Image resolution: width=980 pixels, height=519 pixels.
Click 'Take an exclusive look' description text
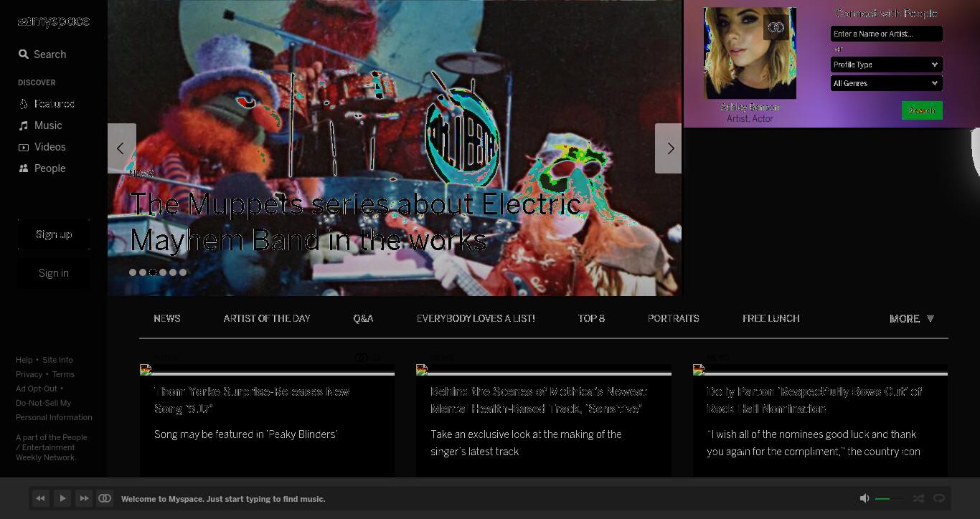point(526,443)
